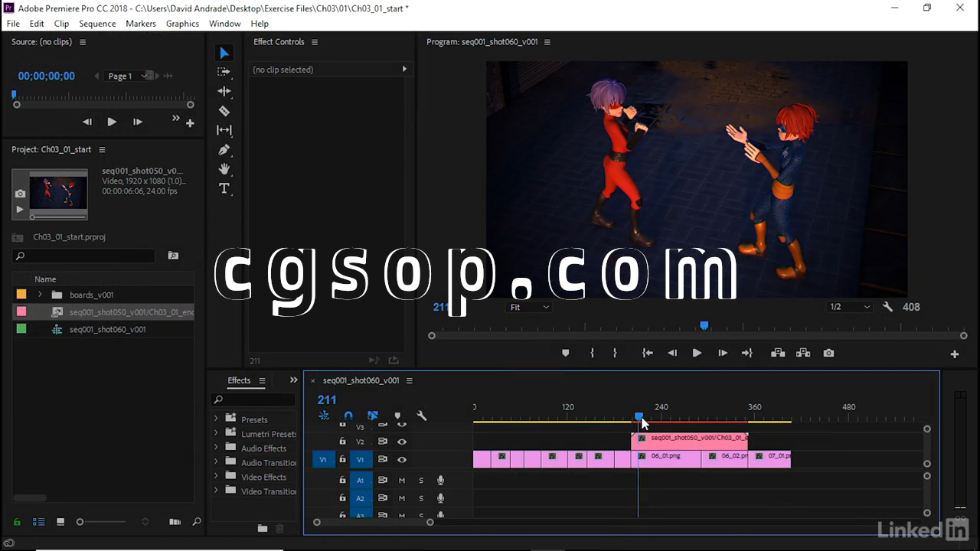Click the Project panel zoom slider
The image size is (980, 551).
tap(80, 522)
